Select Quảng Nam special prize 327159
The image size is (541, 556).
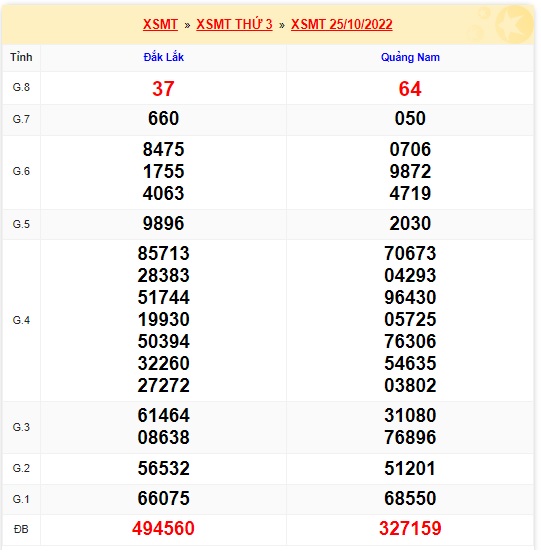pyautogui.click(x=410, y=528)
